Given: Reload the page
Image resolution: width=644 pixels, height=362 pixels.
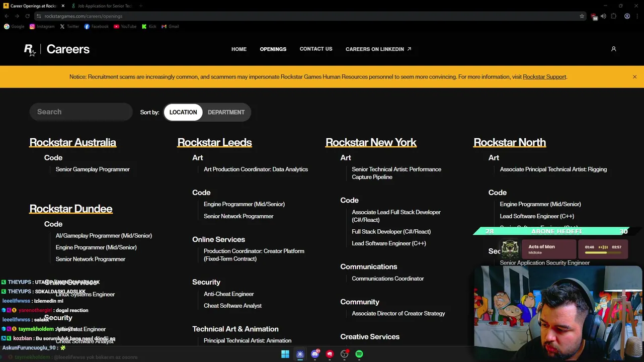Looking at the screenshot, I should [27, 16].
